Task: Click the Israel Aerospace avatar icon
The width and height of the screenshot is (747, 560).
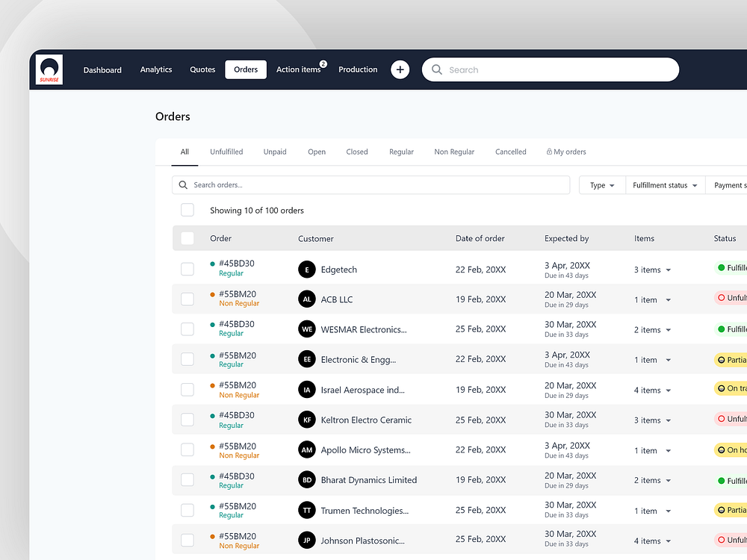Action: [307, 389]
